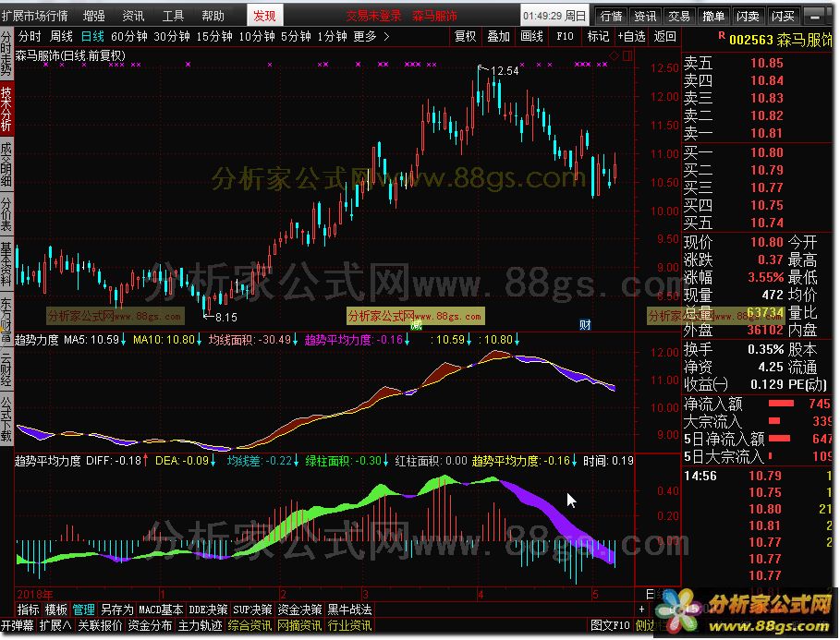Open 技术分析 sidebar tab
840x640 pixels.
[6, 109]
